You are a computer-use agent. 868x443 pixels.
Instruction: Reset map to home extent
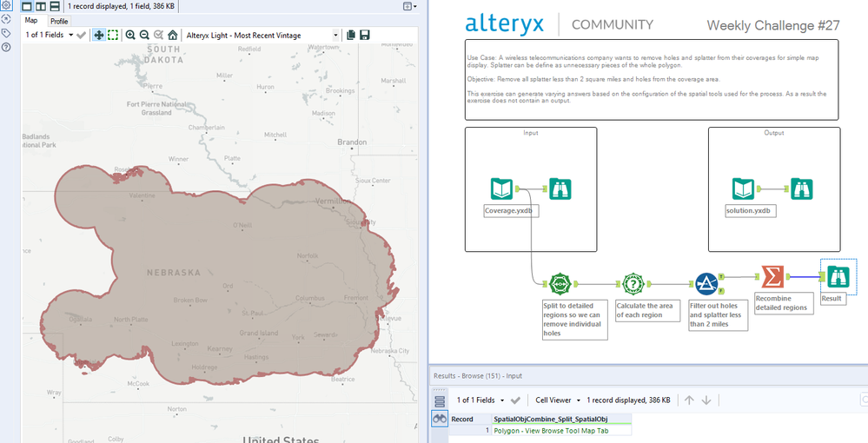pos(173,35)
